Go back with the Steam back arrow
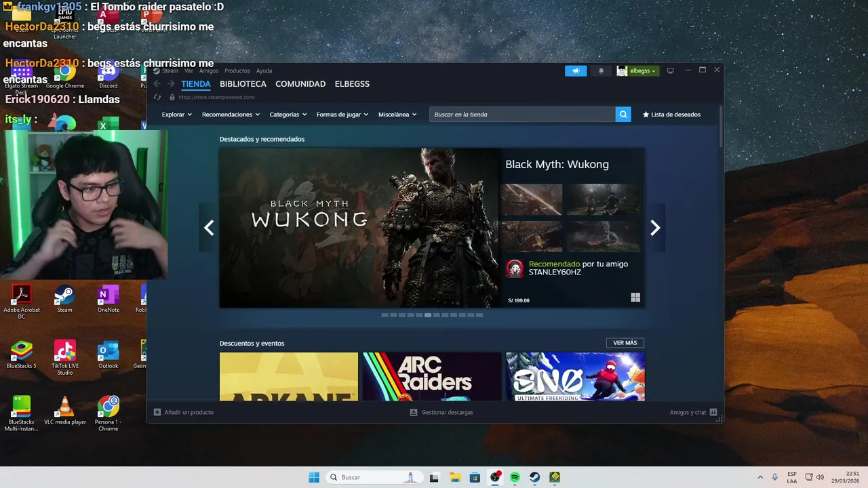The width and height of the screenshot is (868, 488). pos(157,84)
